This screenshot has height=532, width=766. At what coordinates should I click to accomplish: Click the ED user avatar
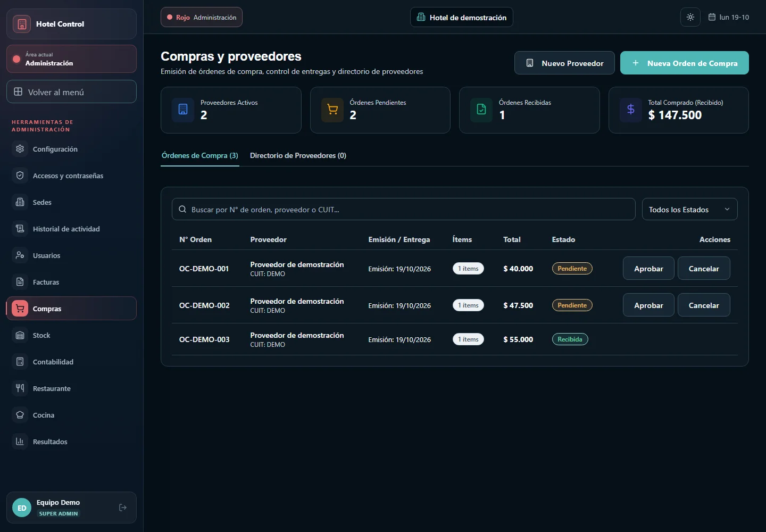(22, 508)
